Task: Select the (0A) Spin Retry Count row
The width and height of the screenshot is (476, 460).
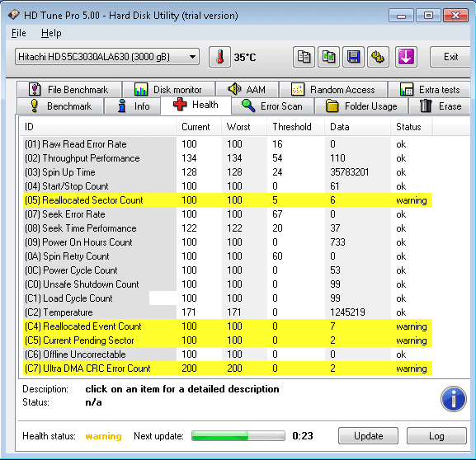Action: [228, 256]
